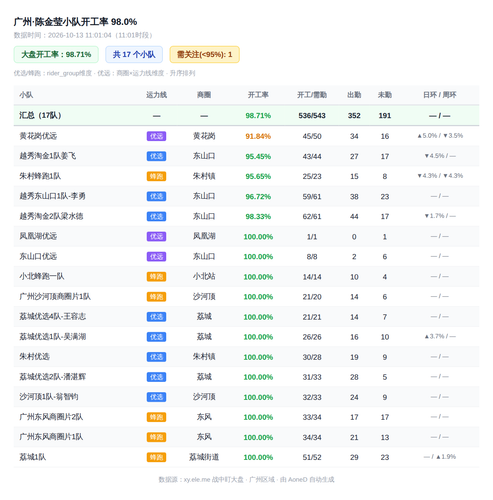Click the 小北站 business district cell

coord(204,276)
